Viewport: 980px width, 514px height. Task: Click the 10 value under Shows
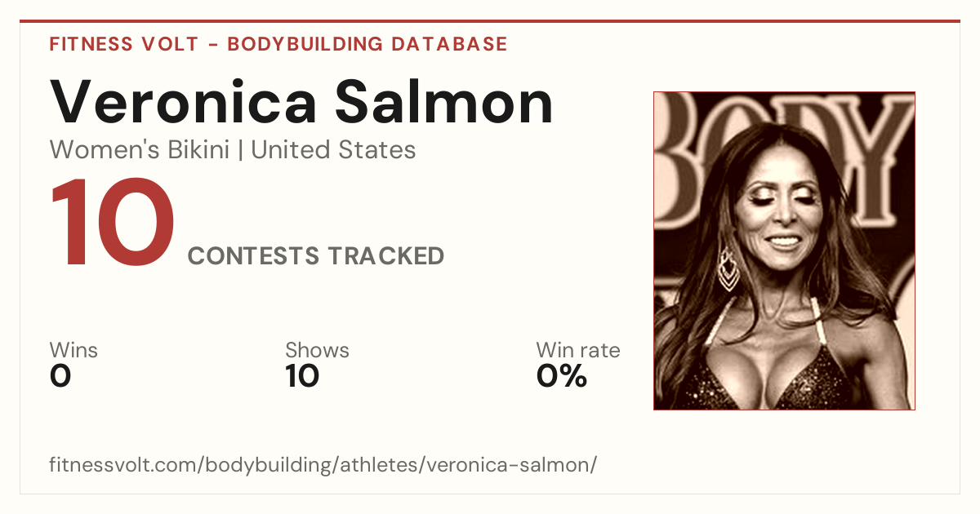302,376
